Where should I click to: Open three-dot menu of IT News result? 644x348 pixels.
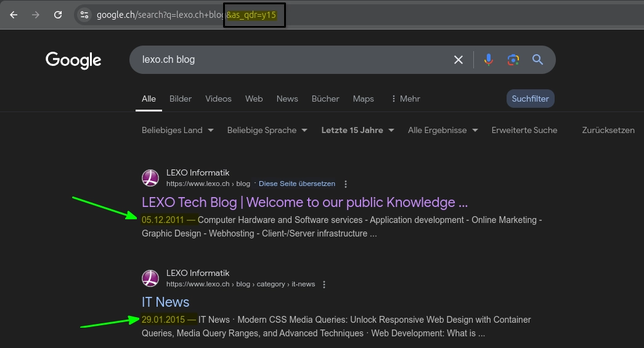[324, 285]
